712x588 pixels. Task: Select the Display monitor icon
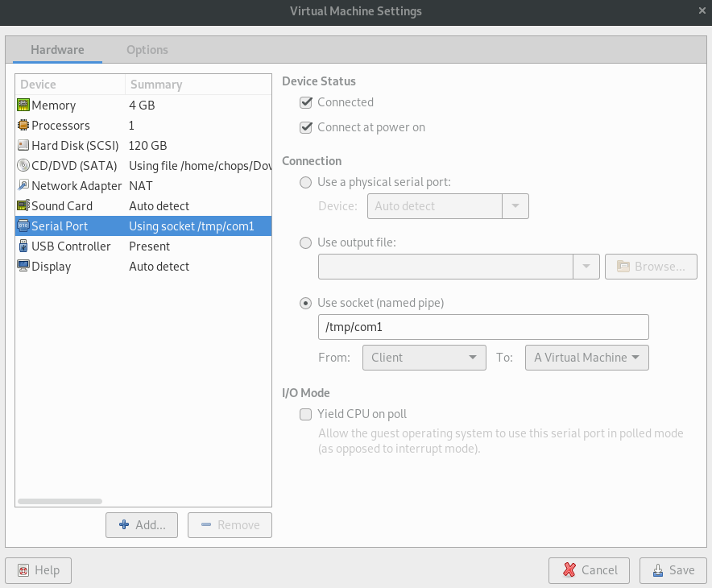coord(23,267)
